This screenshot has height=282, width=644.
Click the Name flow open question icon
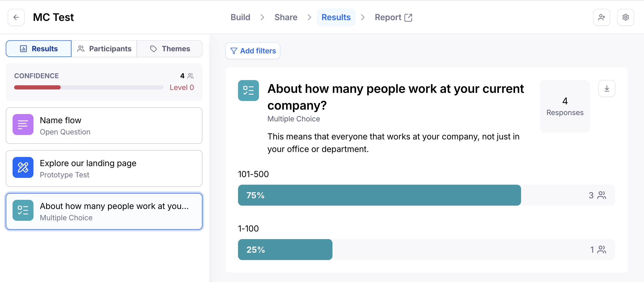(23, 125)
